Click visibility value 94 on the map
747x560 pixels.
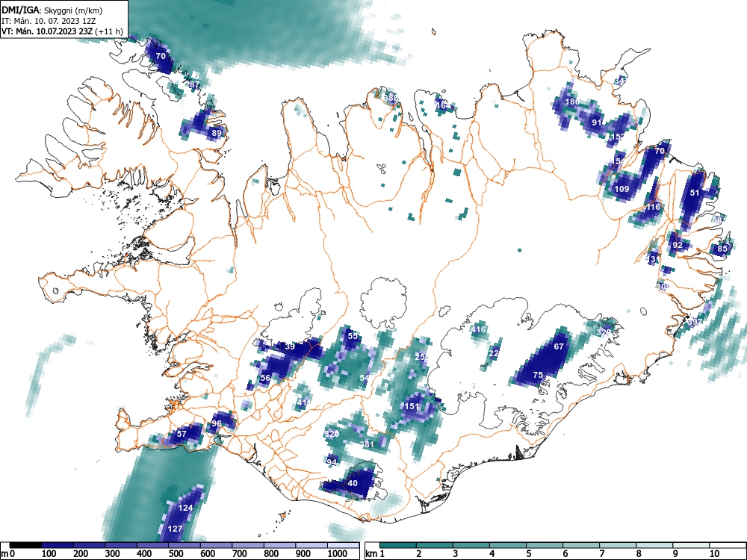pos(332,462)
